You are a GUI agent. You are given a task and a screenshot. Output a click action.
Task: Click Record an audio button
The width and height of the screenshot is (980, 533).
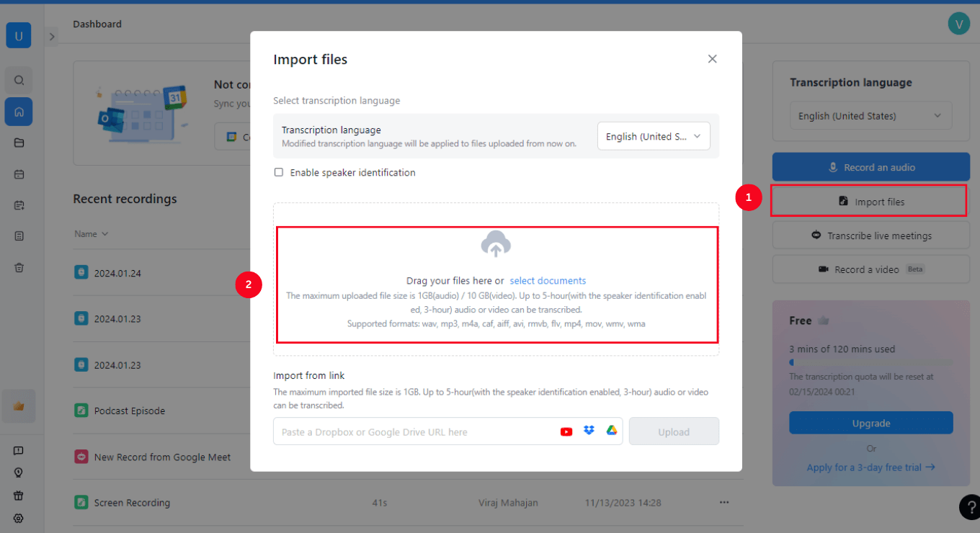[871, 167]
